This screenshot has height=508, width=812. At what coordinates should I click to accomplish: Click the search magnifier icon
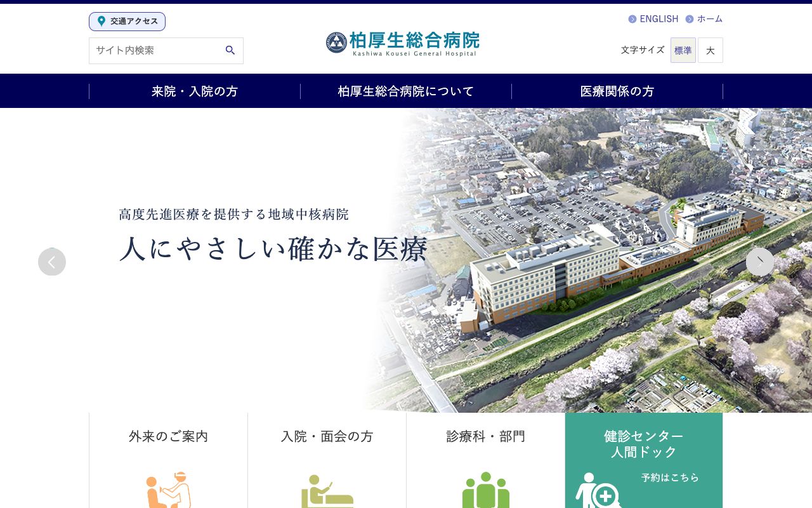[x=230, y=50]
